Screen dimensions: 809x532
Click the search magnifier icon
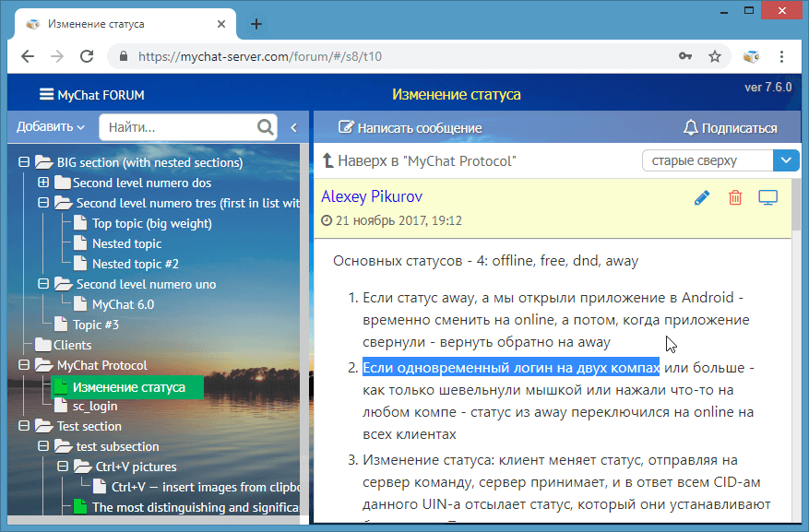[x=265, y=127]
